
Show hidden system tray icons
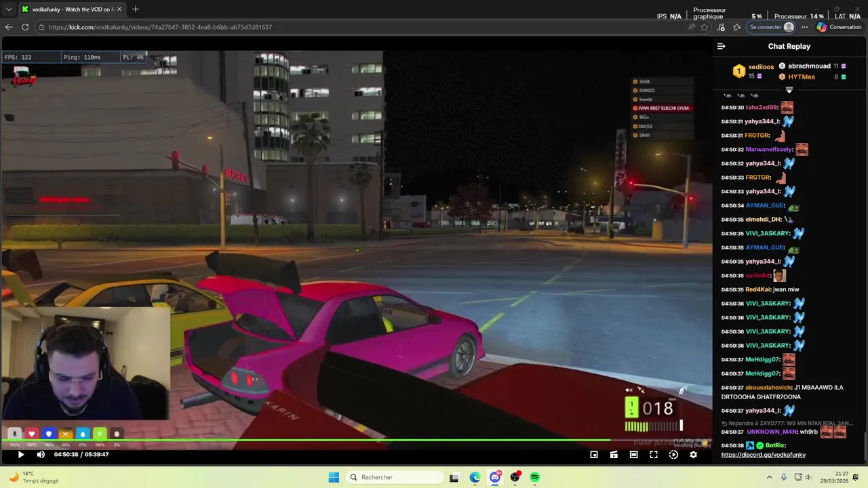point(769,477)
